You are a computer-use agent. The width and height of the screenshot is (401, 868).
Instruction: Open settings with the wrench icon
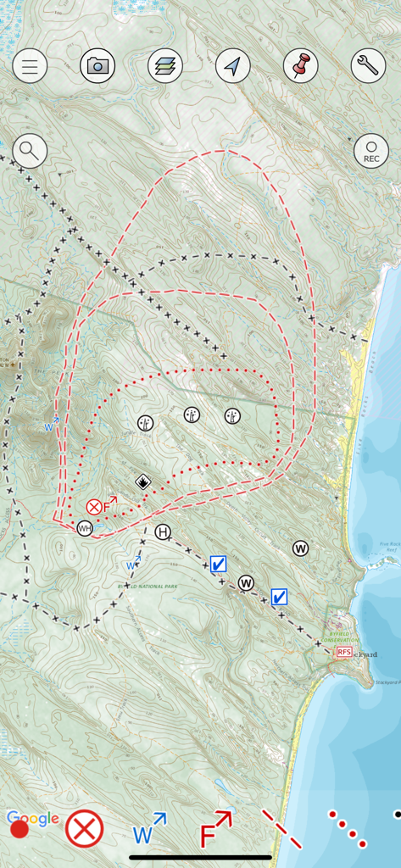(368, 66)
